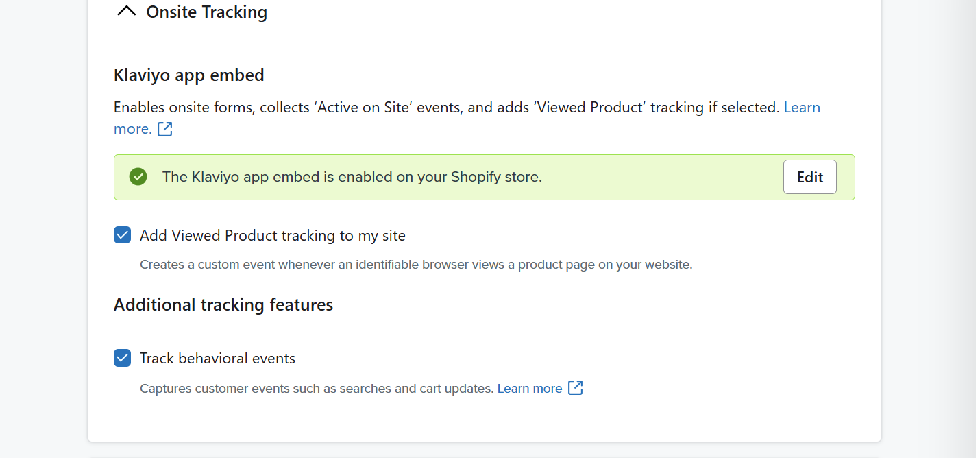Click the Klaviyo app embed heading

[189, 75]
